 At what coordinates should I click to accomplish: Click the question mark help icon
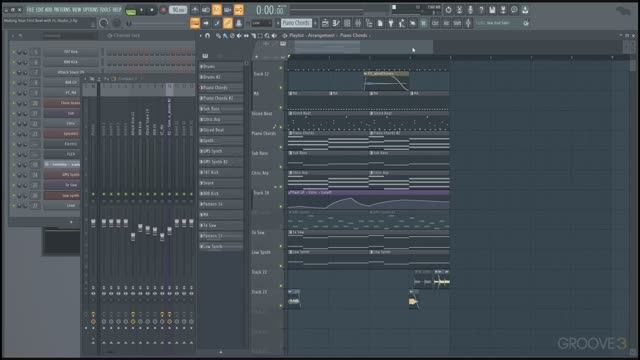481,9
